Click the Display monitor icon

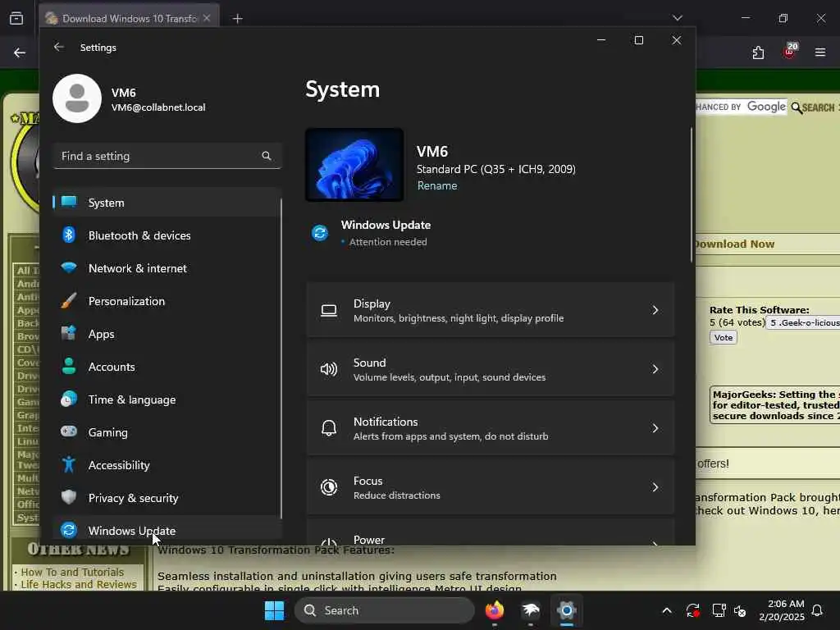coord(328,311)
